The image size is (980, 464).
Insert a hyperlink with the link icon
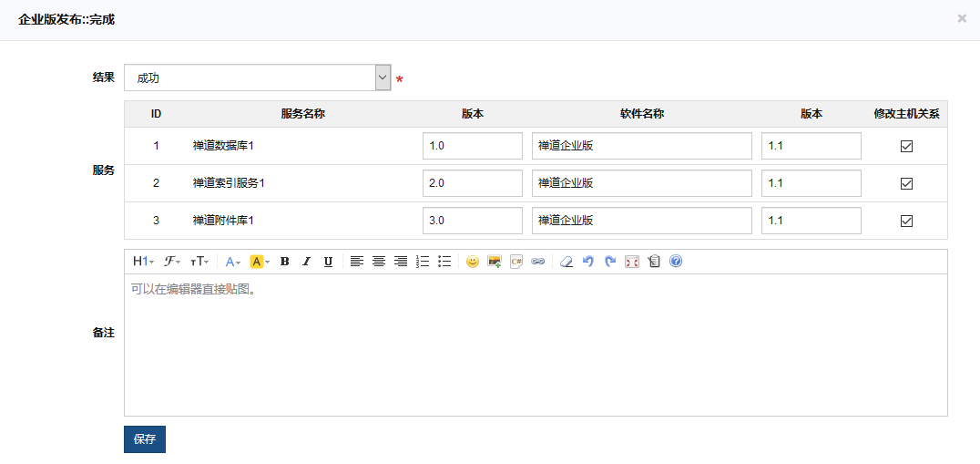click(538, 262)
